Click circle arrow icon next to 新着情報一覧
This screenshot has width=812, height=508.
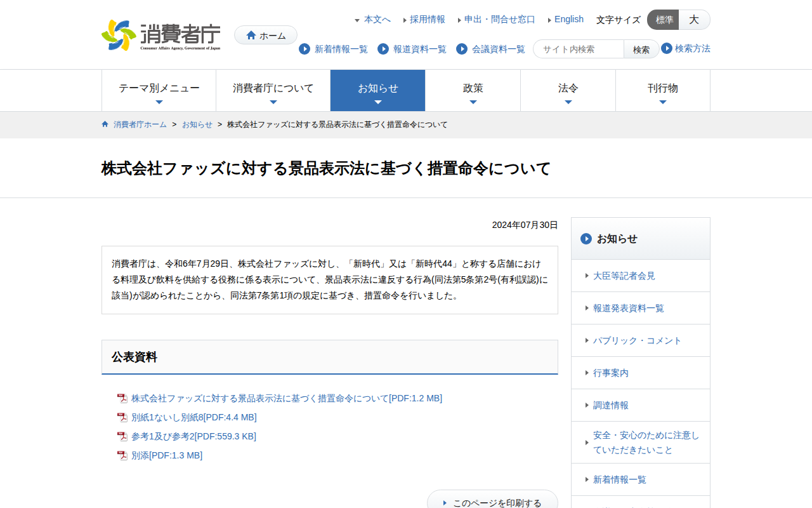tap(304, 49)
